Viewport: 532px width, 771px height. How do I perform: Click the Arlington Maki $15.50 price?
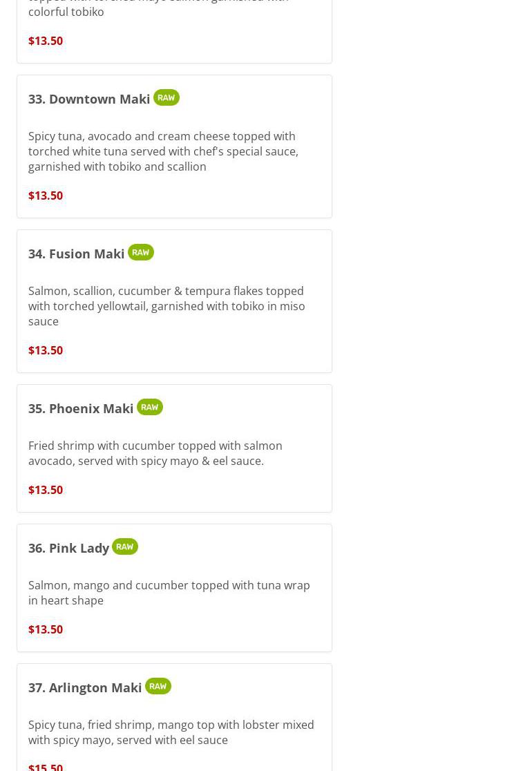click(x=45, y=767)
